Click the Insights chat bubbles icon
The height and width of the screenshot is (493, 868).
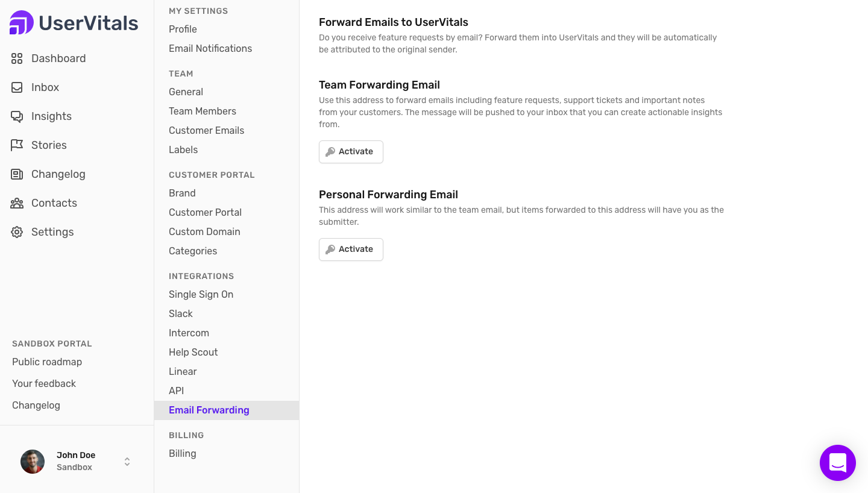(x=17, y=116)
